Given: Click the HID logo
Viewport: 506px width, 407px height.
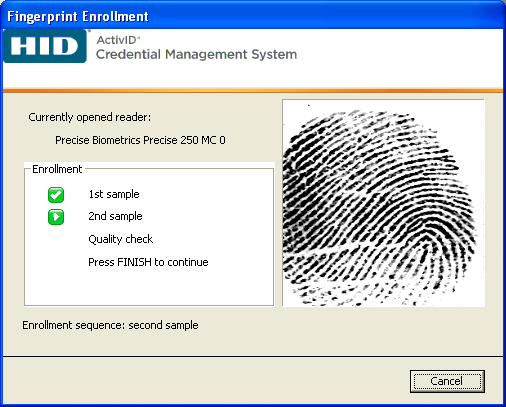Looking at the screenshot, I should (45, 46).
